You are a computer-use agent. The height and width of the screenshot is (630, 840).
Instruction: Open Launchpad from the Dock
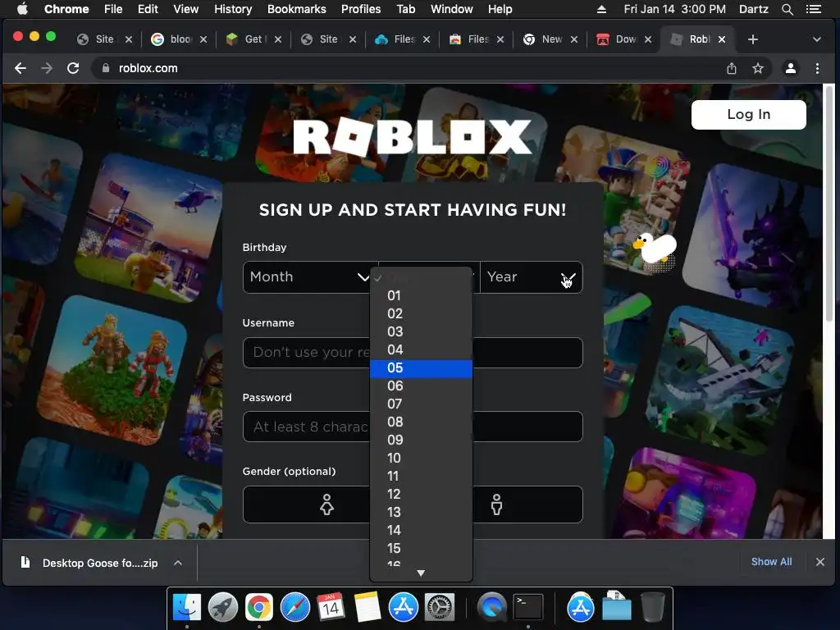tap(223, 608)
